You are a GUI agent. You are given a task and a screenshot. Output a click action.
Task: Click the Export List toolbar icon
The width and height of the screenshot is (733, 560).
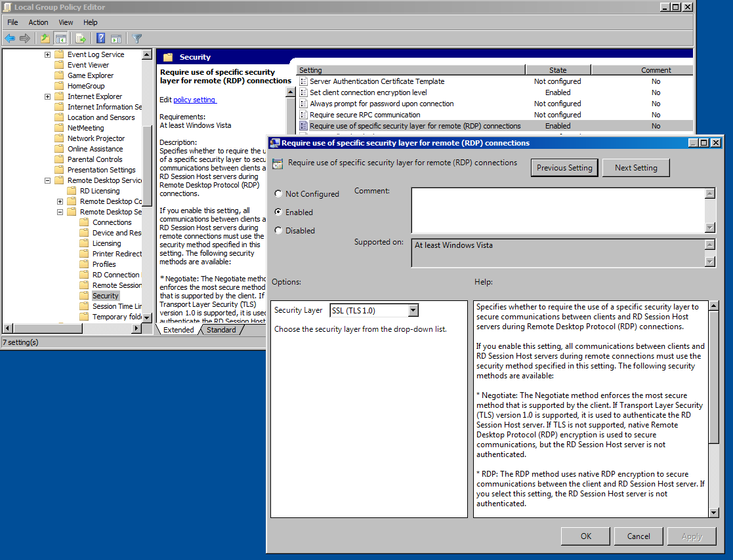[79, 38]
